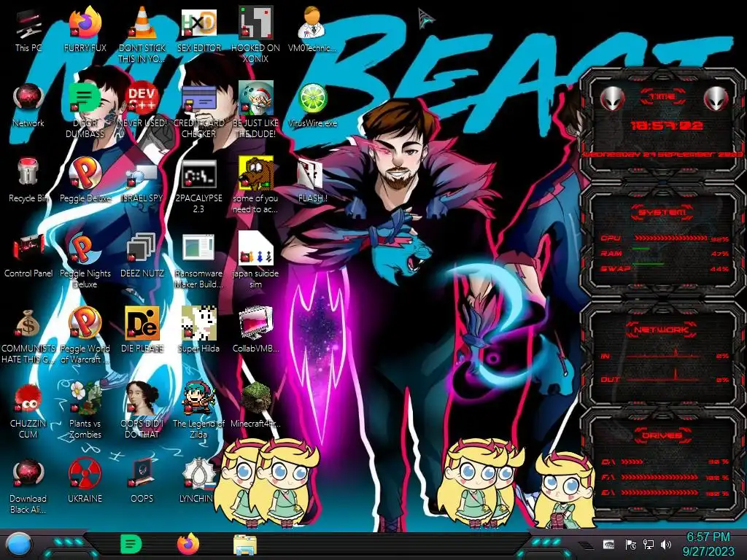Open the VM0Technic... desktop icon
747x560 pixels.
point(312,29)
